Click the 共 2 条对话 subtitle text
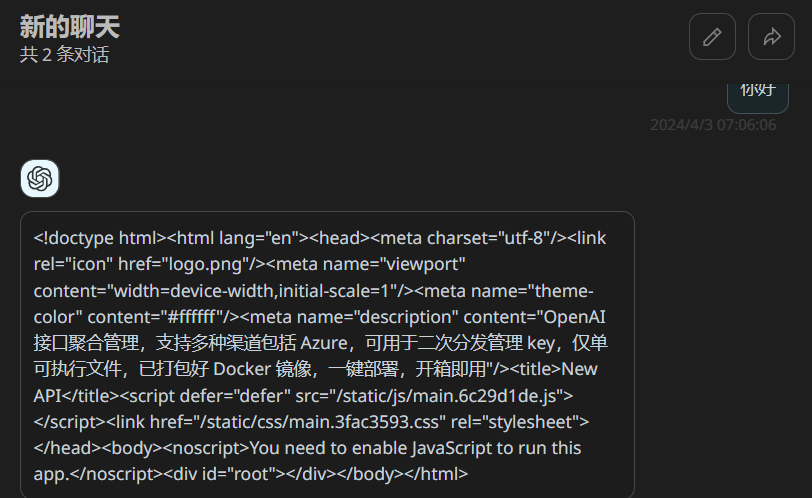Viewport: 812px width, 498px height. click(64, 54)
